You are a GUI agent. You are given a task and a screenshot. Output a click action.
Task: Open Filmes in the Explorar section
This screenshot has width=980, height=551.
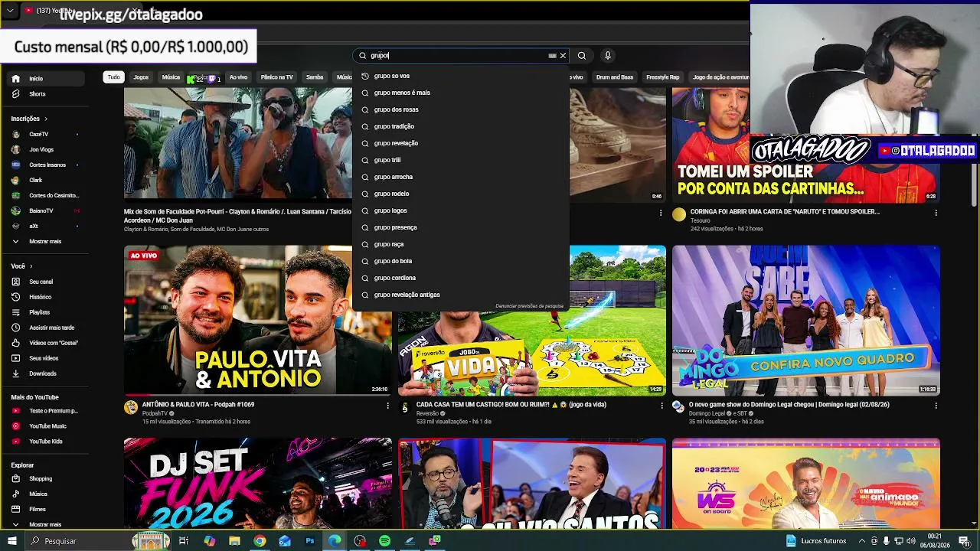click(x=38, y=510)
